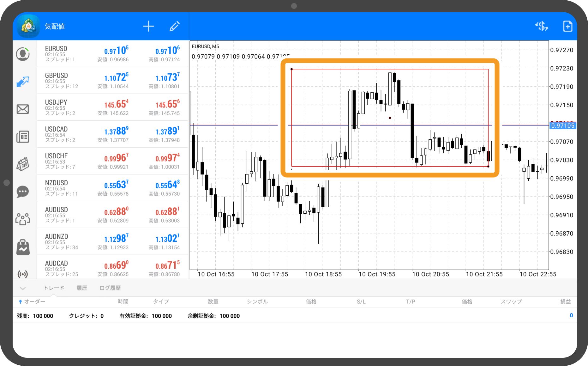Collapse the bottom panel chevron
This screenshot has width=588, height=366.
point(23,288)
